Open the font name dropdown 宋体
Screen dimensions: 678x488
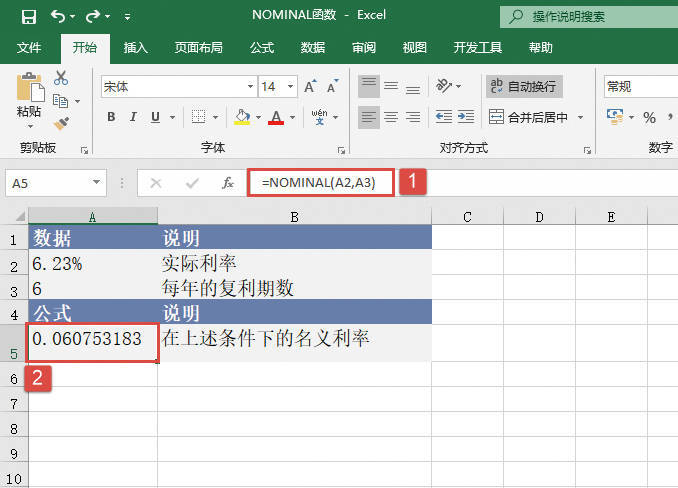(176, 87)
